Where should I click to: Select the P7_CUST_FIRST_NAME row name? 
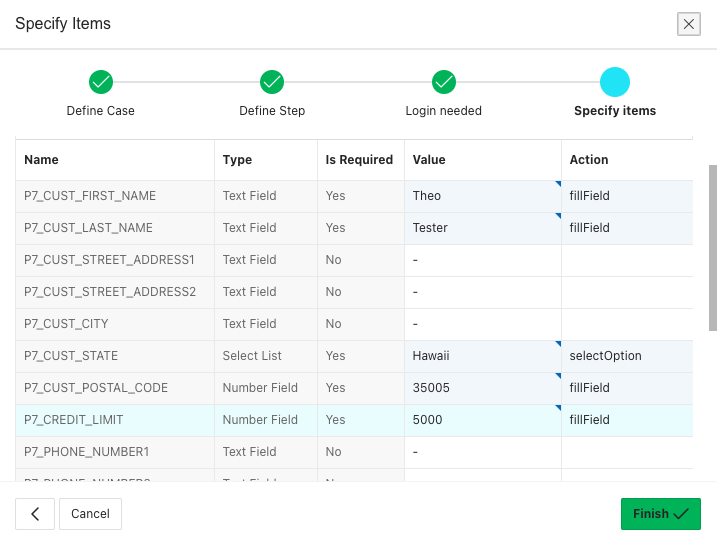(x=115, y=196)
